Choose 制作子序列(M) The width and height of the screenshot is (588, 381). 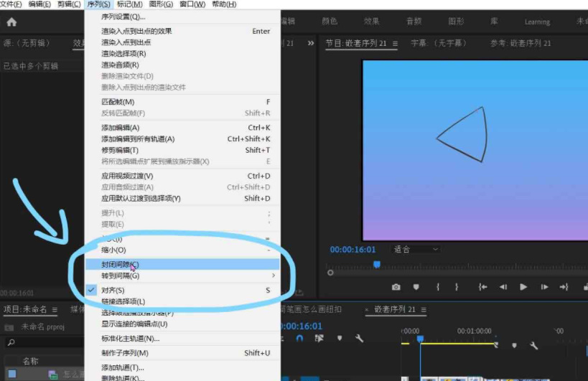click(182, 353)
